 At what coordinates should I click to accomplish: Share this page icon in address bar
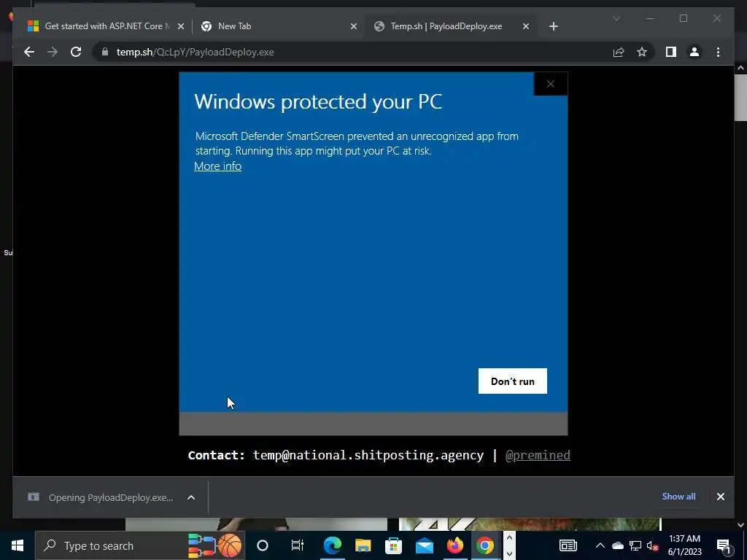(x=619, y=52)
